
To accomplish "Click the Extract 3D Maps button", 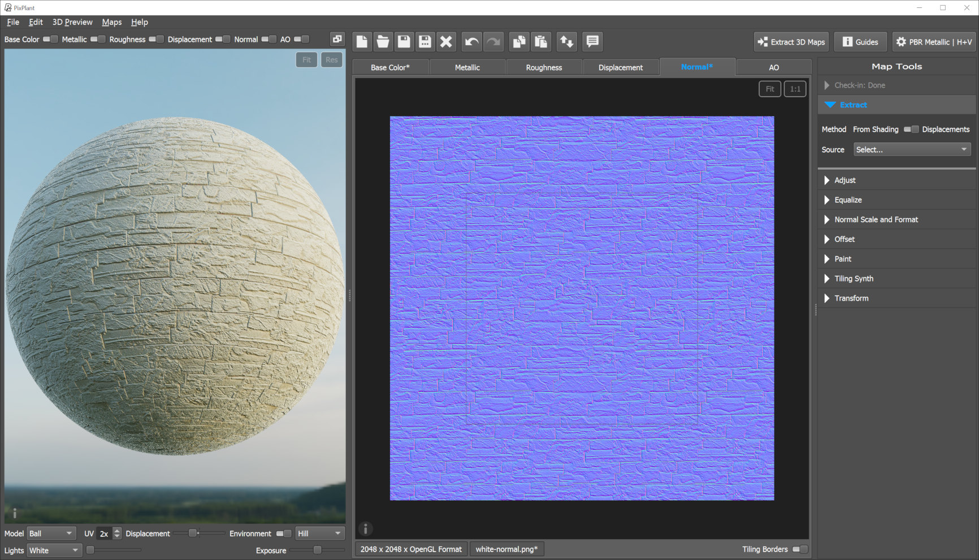I will [791, 42].
